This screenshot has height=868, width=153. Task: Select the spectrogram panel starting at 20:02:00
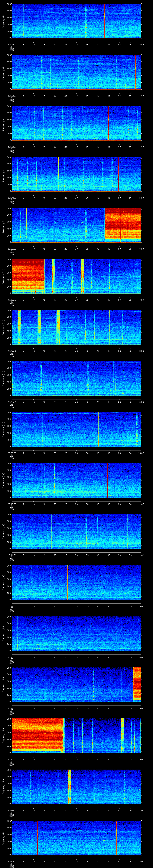[77, 72]
